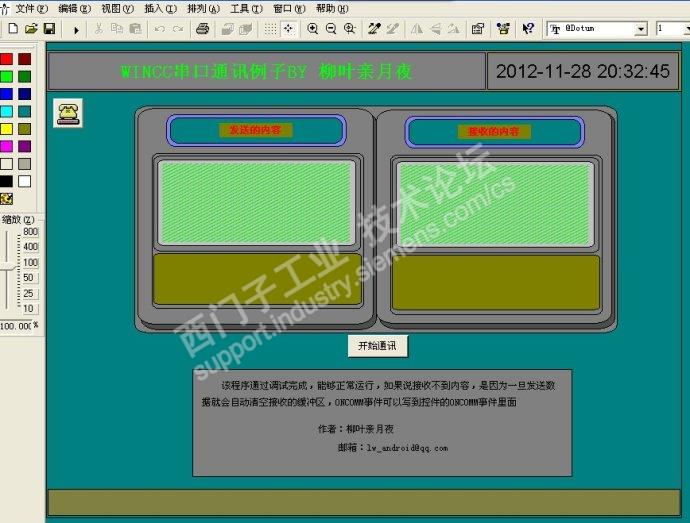Click the New picture icon
Image resolution: width=690 pixels, height=523 pixels.
(x=13, y=29)
